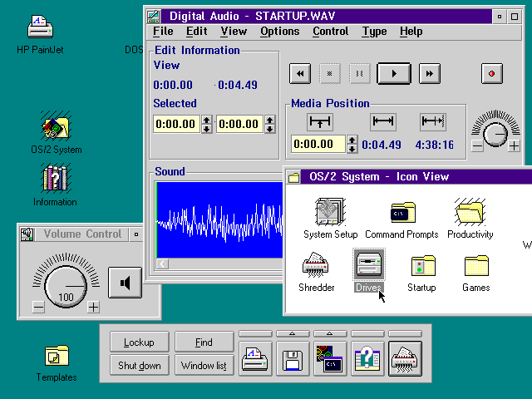Click the red Record button
532x399 pixels.
491,74
